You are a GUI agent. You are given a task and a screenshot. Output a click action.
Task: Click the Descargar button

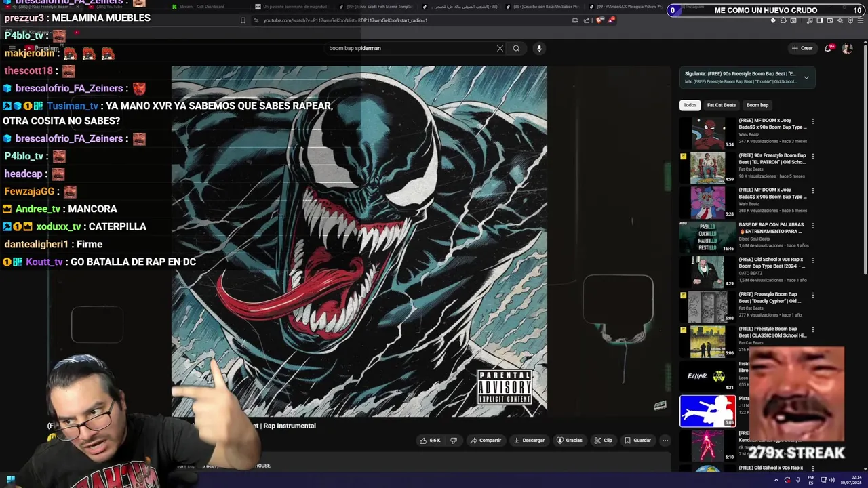pyautogui.click(x=529, y=441)
